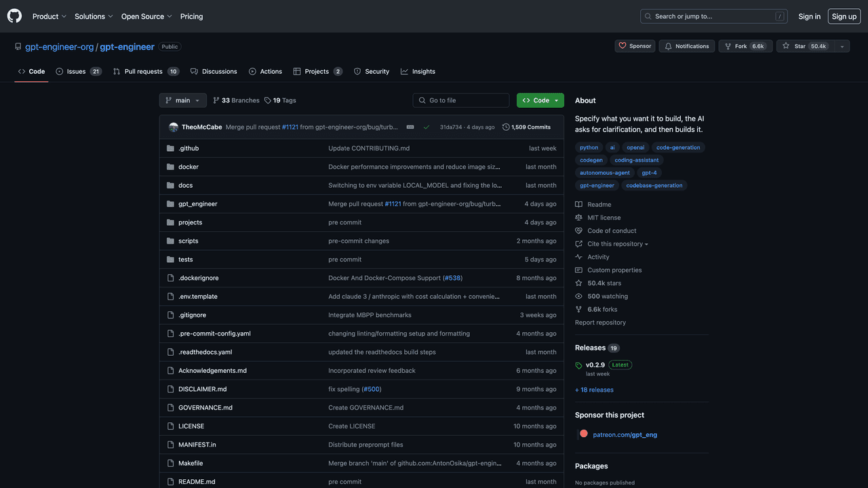Viewport: 868px width, 488px height.
Task: Click the gpt_engineer folder icon
Action: (x=171, y=204)
